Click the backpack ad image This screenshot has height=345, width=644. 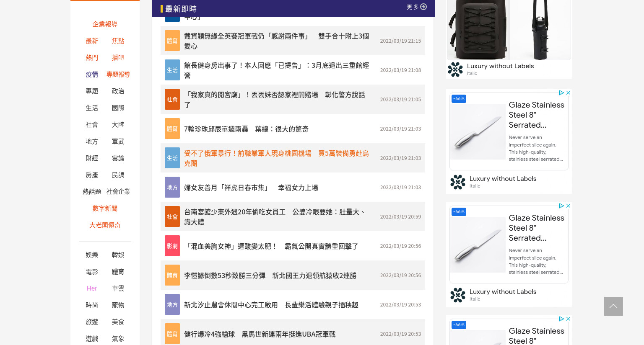(x=478, y=30)
